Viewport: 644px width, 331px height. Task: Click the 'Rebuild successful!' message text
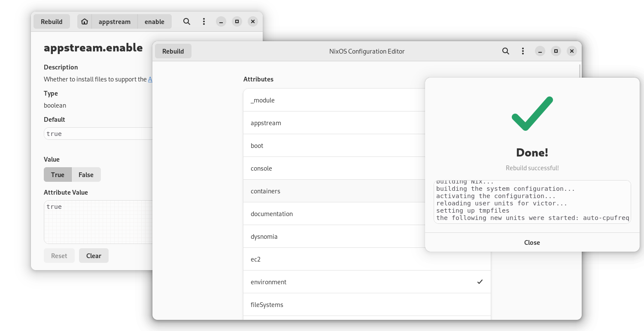coord(532,168)
